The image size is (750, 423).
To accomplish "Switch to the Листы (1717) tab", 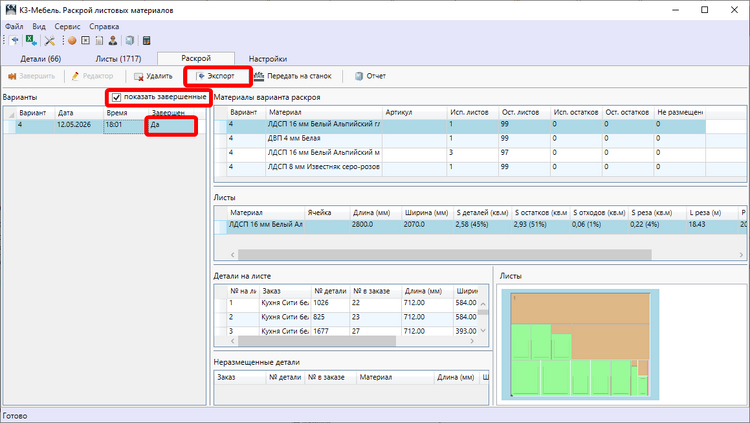I will click(118, 59).
